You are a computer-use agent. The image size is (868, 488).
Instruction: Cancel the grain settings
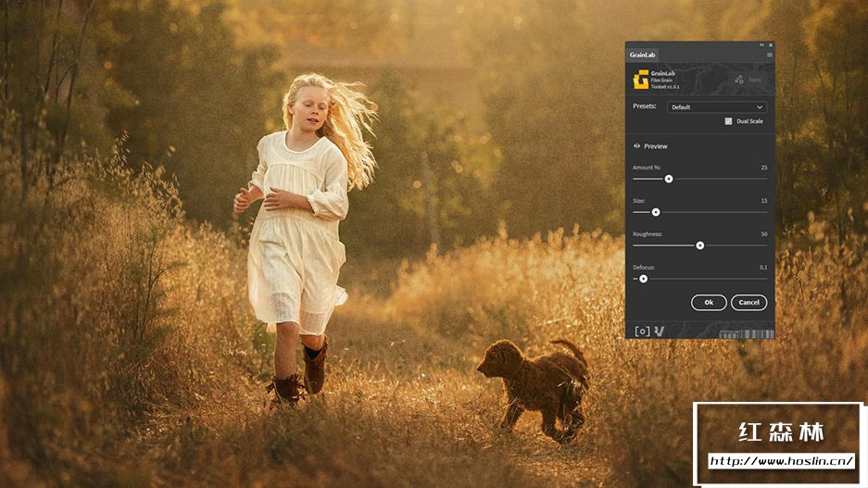(x=748, y=302)
